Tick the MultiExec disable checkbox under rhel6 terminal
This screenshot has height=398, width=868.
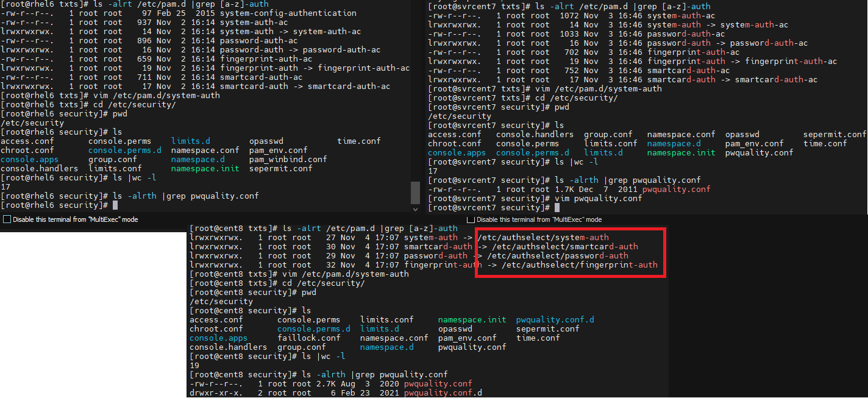click(x=7, y=219)
